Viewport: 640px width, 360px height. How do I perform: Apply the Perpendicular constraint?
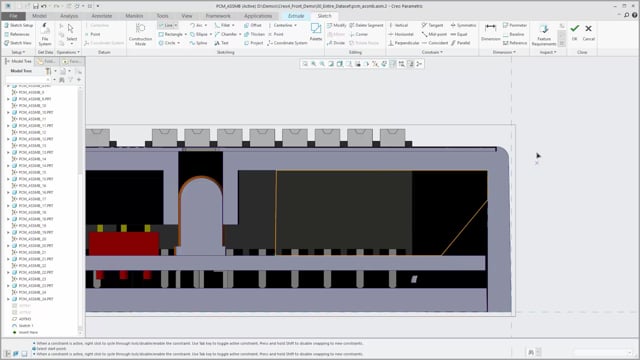point(404,43)
